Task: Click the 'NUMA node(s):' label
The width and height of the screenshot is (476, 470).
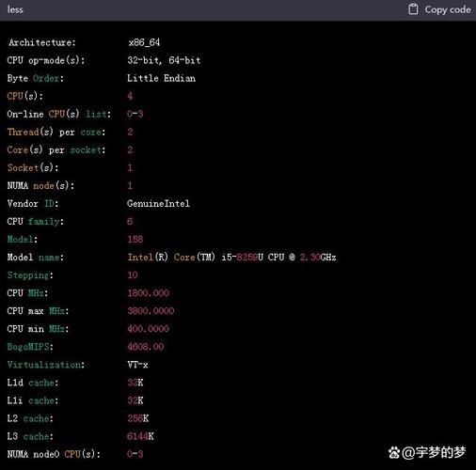Action: pyautogui.click(x=40, y=185)
